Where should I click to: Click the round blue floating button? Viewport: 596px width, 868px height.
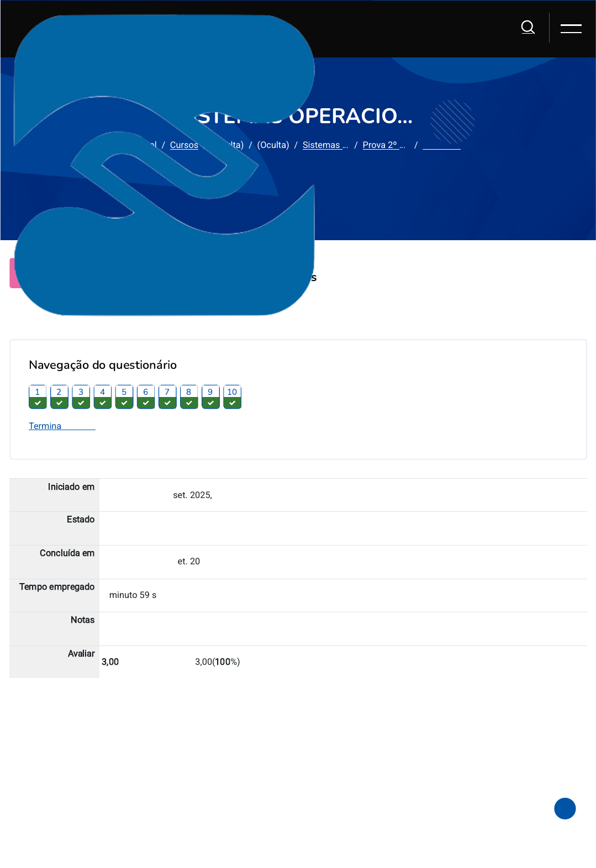tap(565, 808)
